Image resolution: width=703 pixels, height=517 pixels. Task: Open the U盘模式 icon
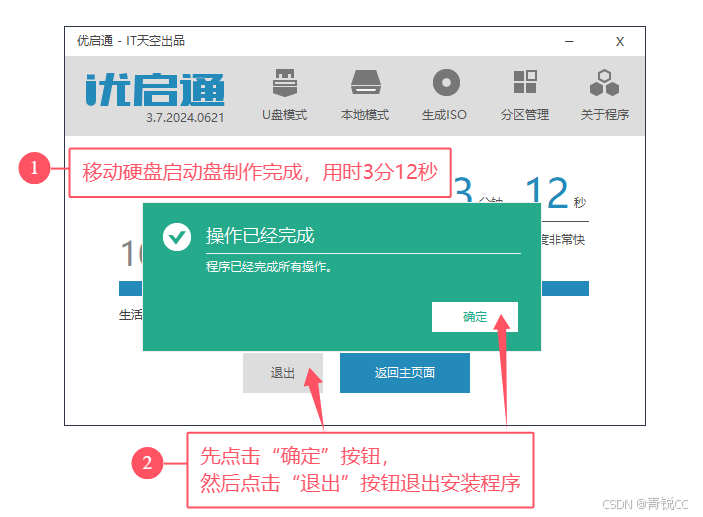pyautogui.click(x=285, y=83)
